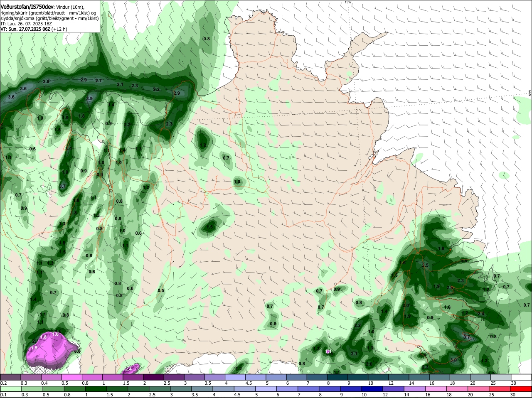This screenshot has height=398, width=532.
Task: Click the '2.7' value in the northern rain band
Action: point(99,81)
